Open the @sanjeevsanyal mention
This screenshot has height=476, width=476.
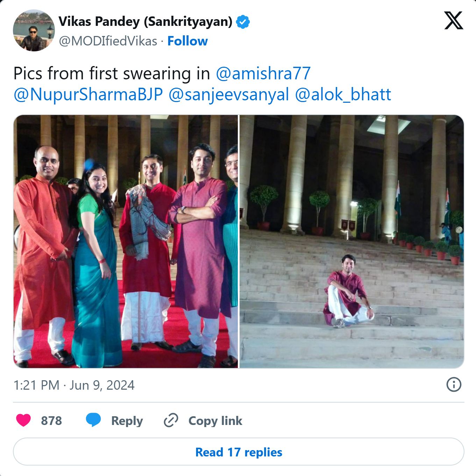[x=229, y=94]
